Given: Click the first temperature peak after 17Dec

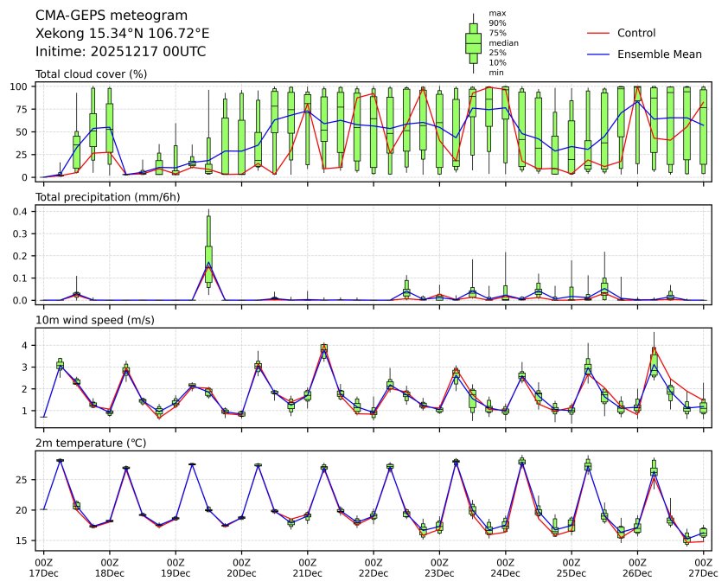Looking at the screenshot, I should (x=60, y=460).
